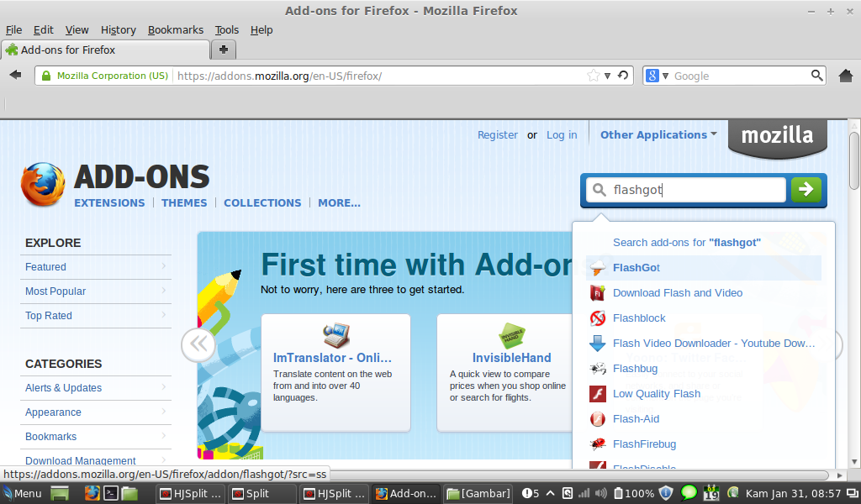Select Download Flash and Video suggestion
The width and height of the screenshot is (861, 504).
[704, 293]
